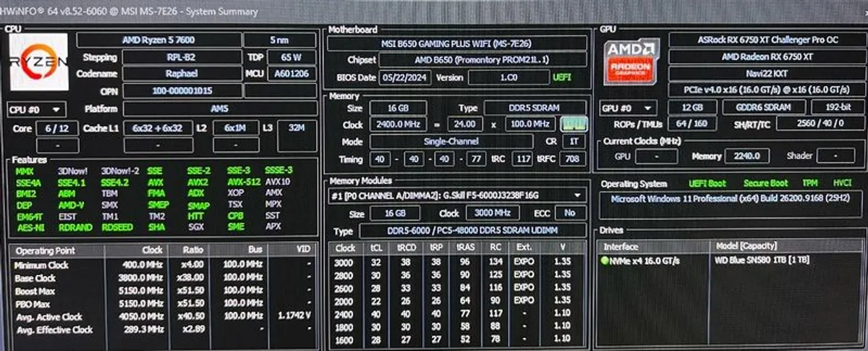Select the Avg. Effective Clock row
The height and width of the screenshot is (351, 868).
pyautogui.click(x=163, y=330)
